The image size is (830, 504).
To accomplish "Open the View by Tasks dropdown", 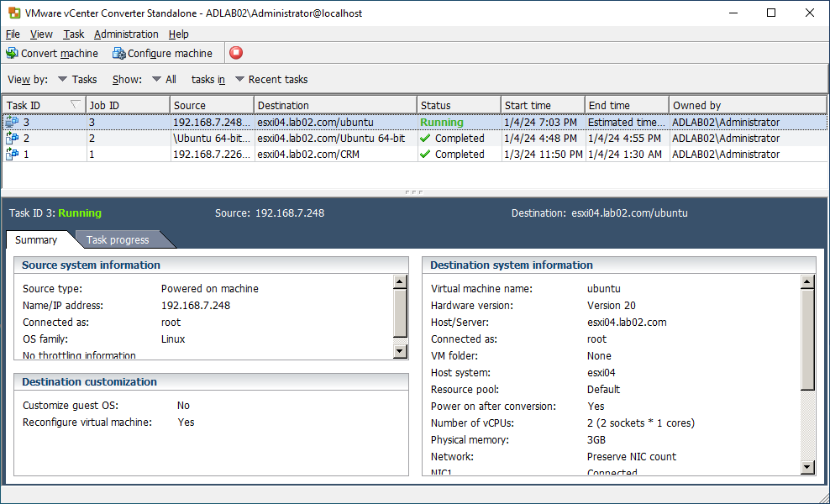I will pos(77,80).
